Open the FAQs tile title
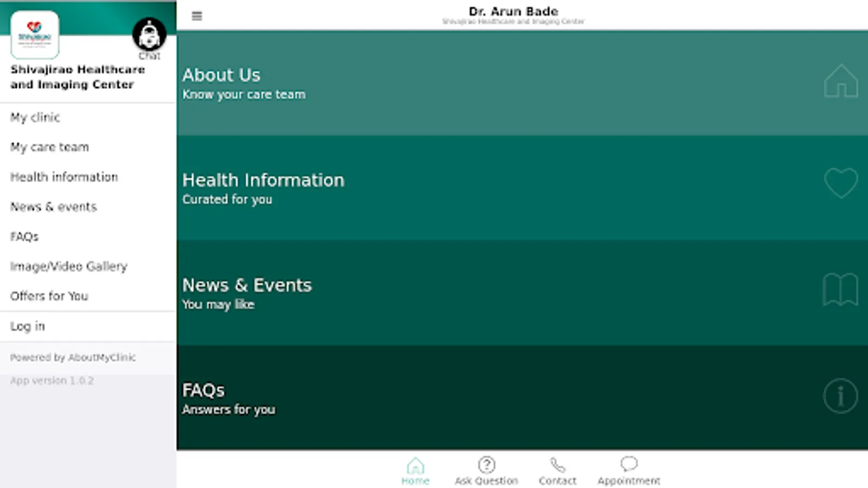 pos(203,390)
